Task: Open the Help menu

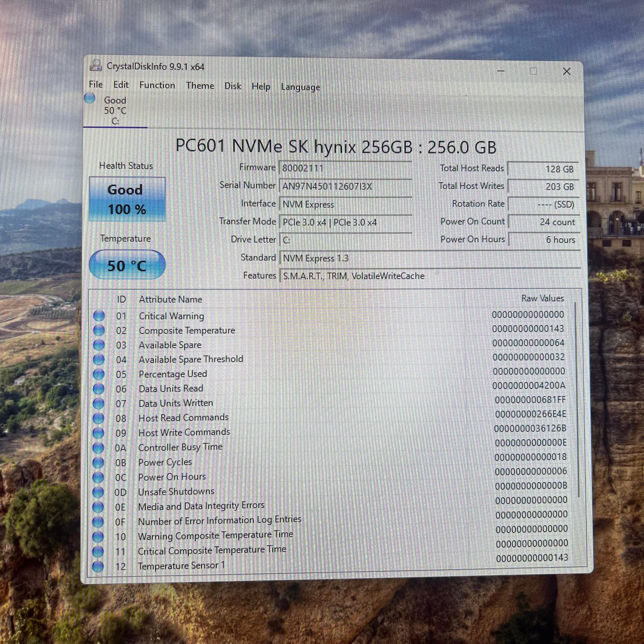Action: [261, 87]
